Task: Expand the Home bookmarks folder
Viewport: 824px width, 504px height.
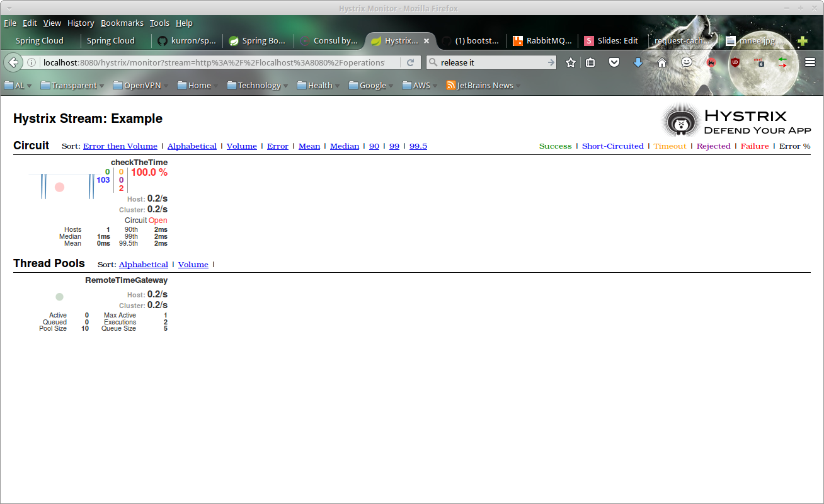Action: (x=198, y=85)
